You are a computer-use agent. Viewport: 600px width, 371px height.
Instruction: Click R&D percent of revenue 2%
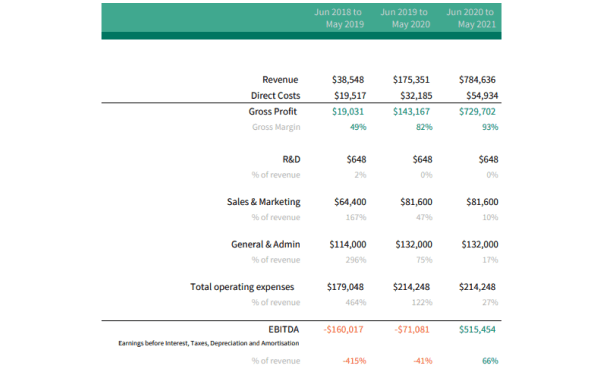tap(360, 175)
